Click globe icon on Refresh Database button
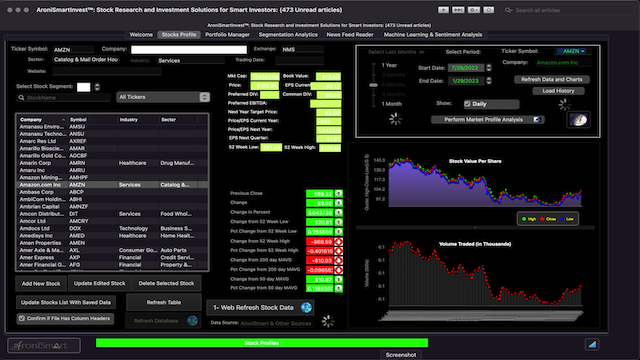 [192, 320]
